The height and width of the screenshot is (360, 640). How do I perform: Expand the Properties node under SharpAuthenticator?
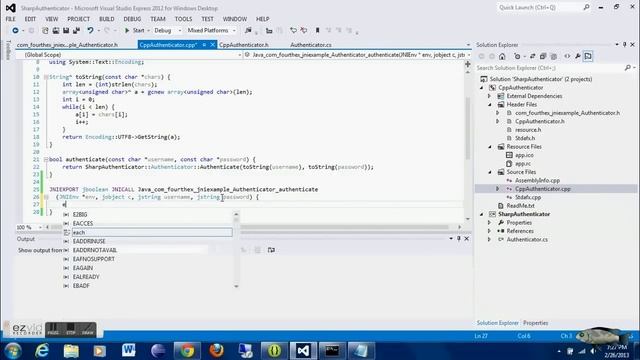click(x=490, y=223)
